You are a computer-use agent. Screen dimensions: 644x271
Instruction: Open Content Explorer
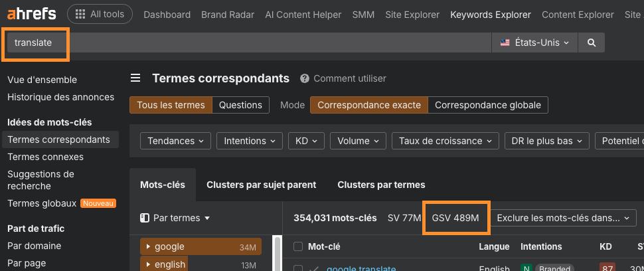coord(578,15)
